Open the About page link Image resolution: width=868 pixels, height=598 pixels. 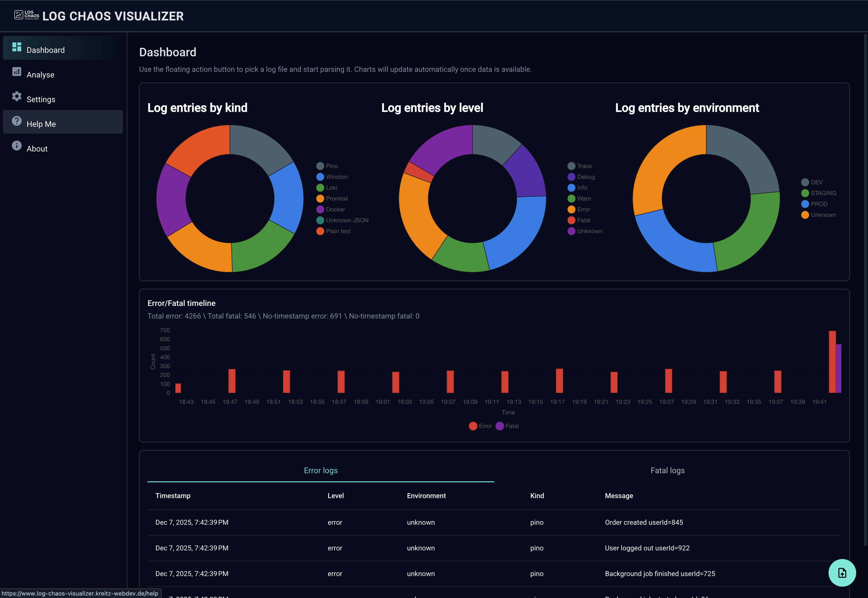pyautogui.click(x=37, y=149)
